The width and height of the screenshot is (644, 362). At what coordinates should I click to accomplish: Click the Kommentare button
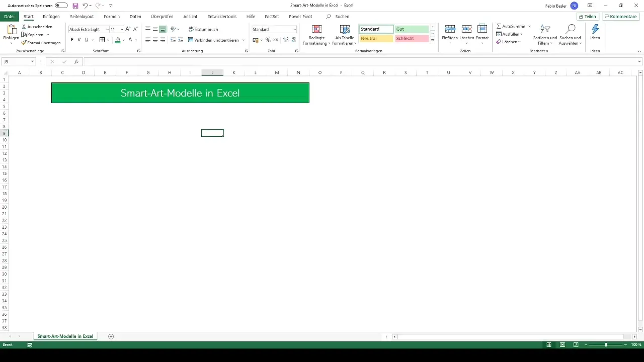[x=620, y=17]
